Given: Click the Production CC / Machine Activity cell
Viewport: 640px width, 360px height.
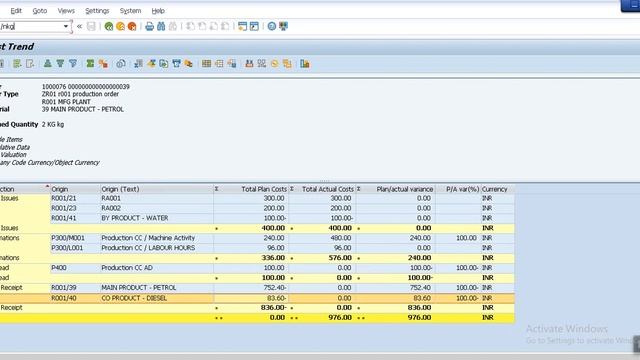Looking at the screenshot, I should coord(157,238).
